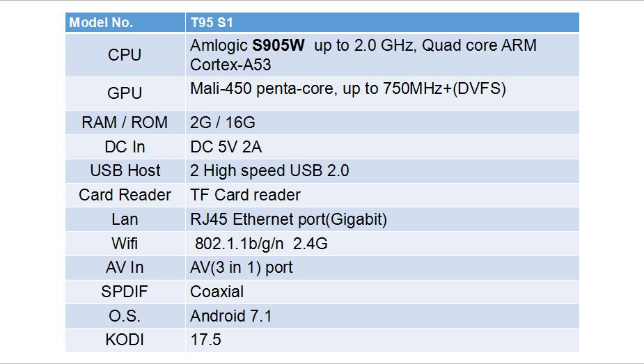Select the T95 S1 header cell
Viewport: 644px width, 364px height.
382,22
